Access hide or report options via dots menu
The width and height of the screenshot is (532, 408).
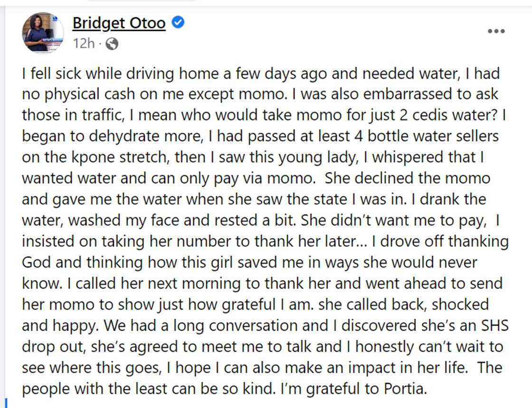(496, 31)
